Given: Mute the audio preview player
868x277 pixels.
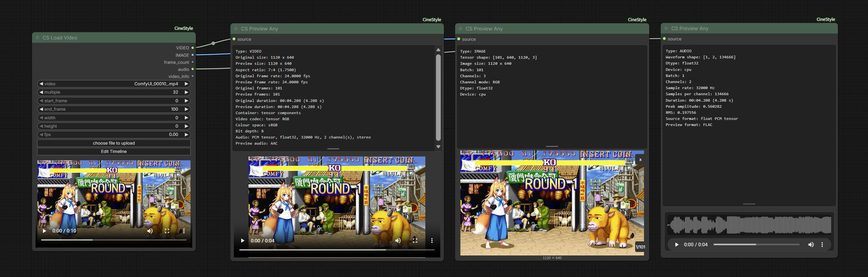Looking at the screenshot, I should [811, 245].
